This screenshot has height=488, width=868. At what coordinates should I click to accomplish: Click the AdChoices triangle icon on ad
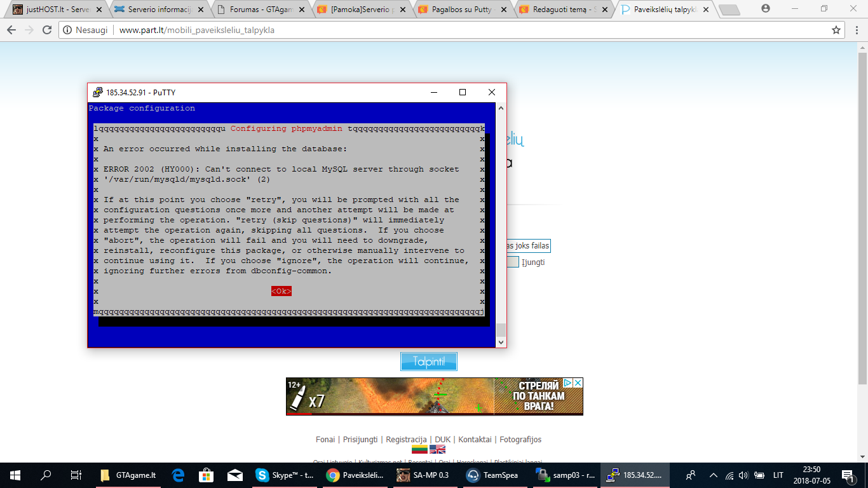568,383
